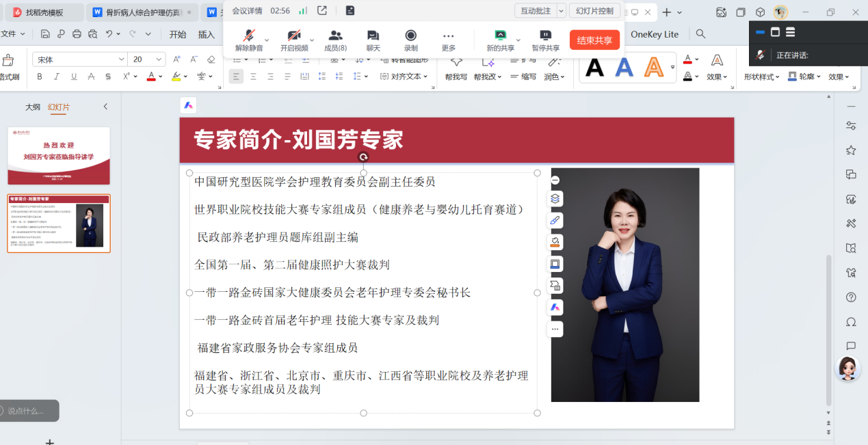Image resolution: width=868 pixels, height=445 pixels.
Task: Click the 录制 recording icon in meeting toolbar
Action: [410, 38]
